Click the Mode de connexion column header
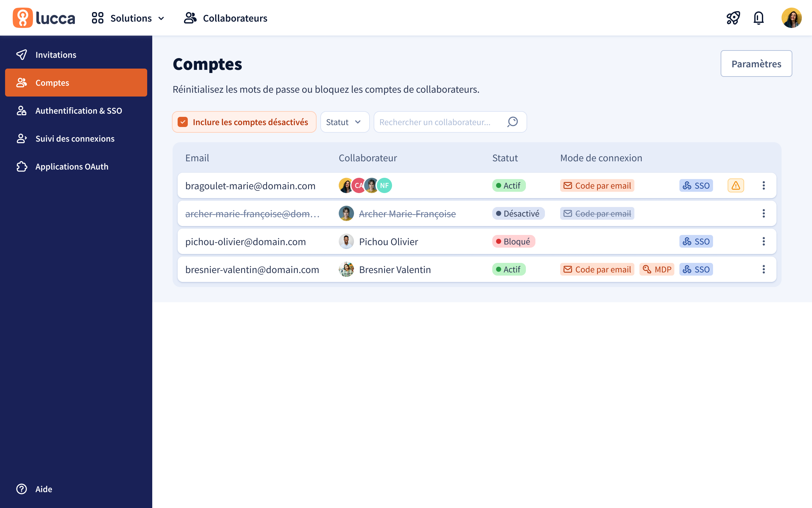Image resolution: width=812 pixels, height=508 pixels. (x=601, y=158)
